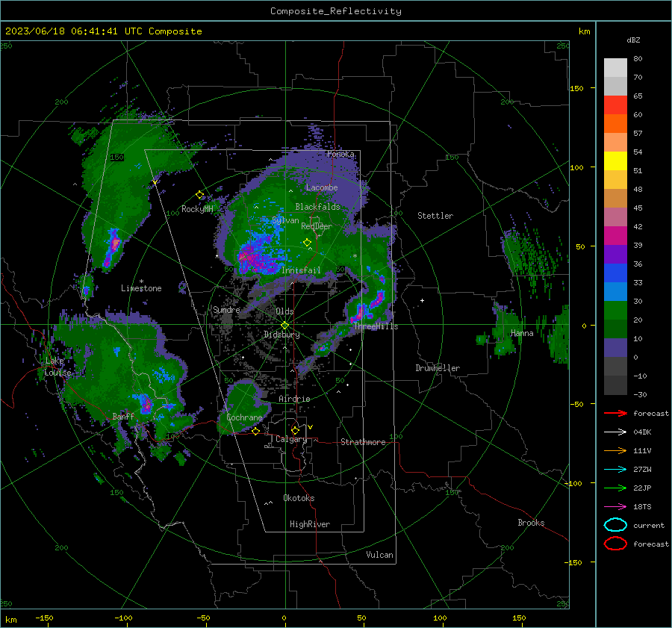Click the Banff label
This screenshot has width=672, height=628.
tap(123, 416)
